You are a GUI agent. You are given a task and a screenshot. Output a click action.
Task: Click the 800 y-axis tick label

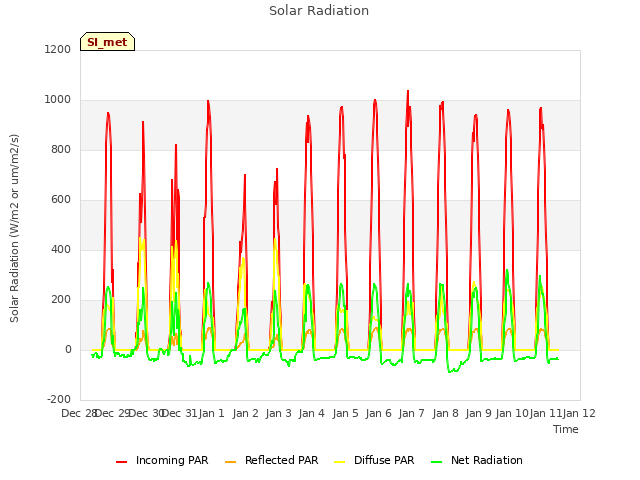tap(61, 149)
